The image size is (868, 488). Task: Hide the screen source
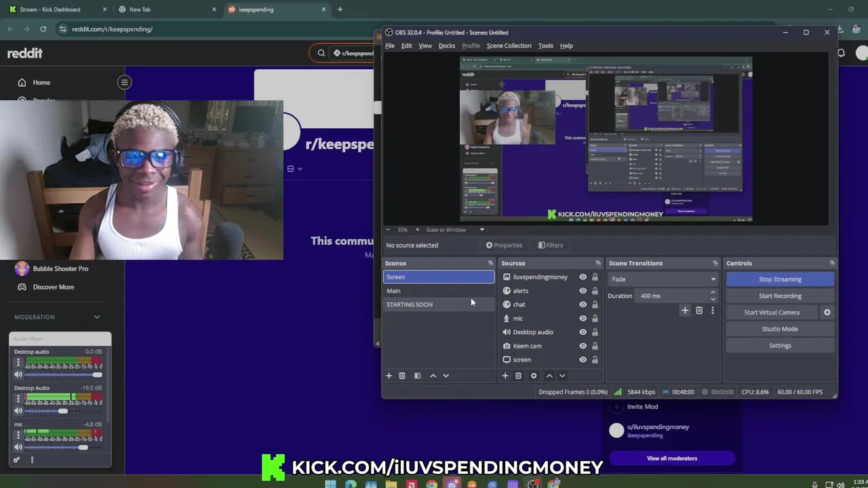point(583,360)
